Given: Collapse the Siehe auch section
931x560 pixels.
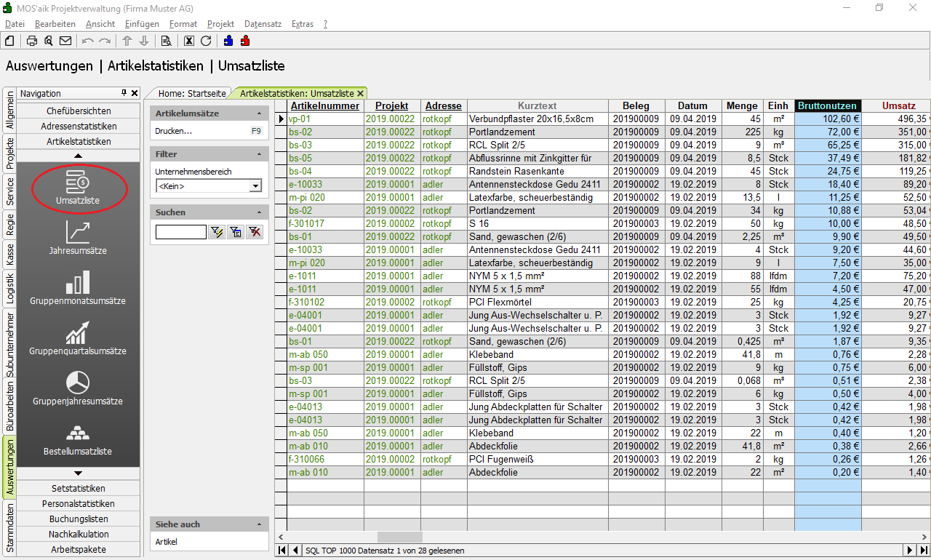Looking at the screenshot, I should tap(260, 524).
